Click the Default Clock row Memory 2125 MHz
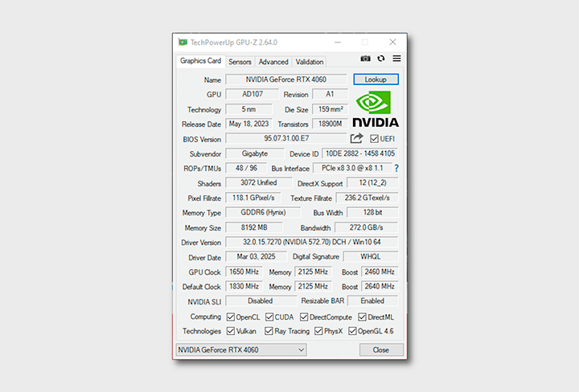 tap(313, 286)
